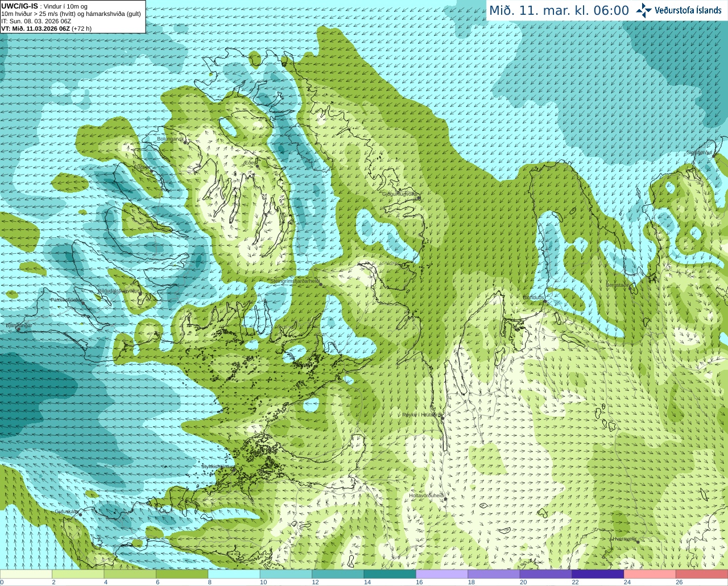Click the Reykir í Hrútafirði station label
The image size is (728, 586).
pyautogui.click(x=421, y=415)
